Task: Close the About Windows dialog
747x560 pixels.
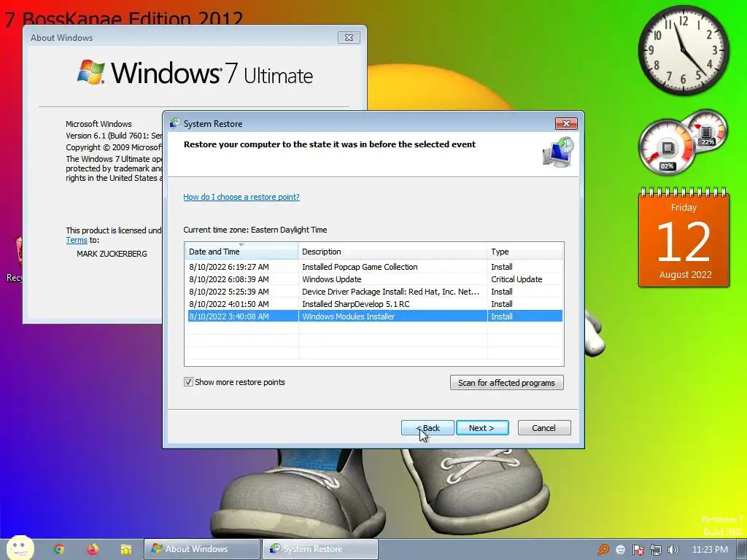Action: tap(349, 38)
